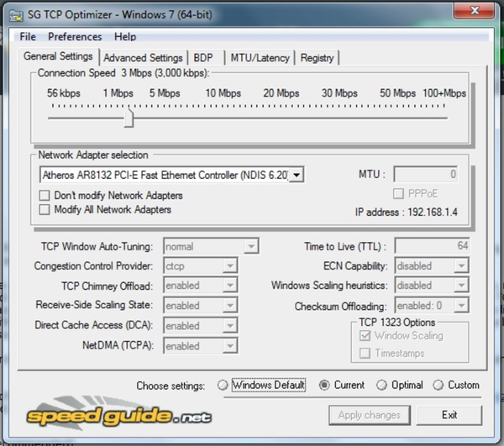
Task: Click the IP address 192.168.1.4 text
Action: tap(407, 213)
